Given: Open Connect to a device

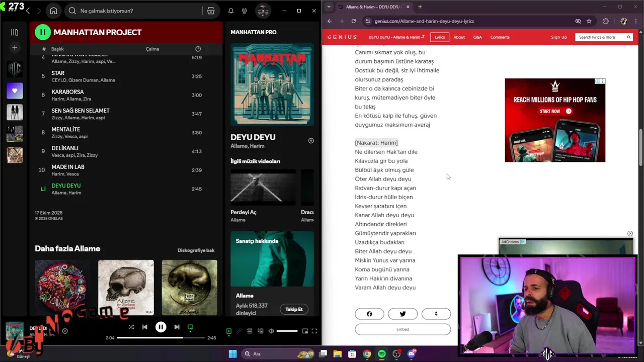Looking at the screenshot, I should click(261, 331).
